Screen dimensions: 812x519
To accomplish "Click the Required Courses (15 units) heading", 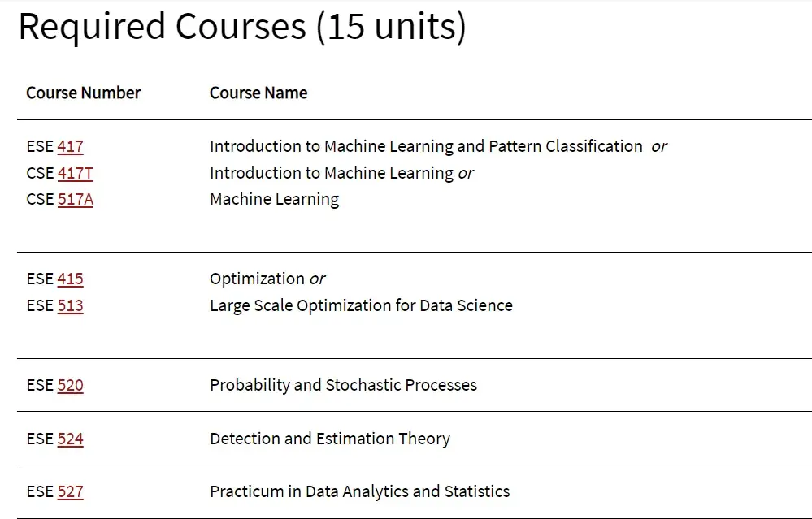I will [242, 26].
